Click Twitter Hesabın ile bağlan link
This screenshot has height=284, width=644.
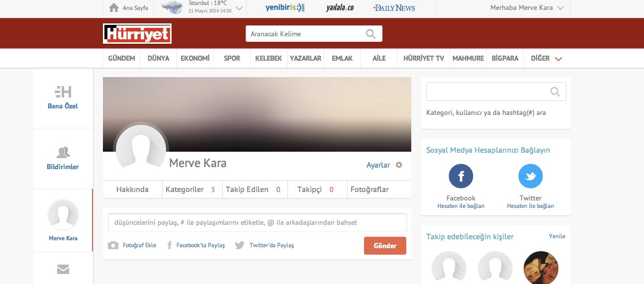(x=531, y=206)
